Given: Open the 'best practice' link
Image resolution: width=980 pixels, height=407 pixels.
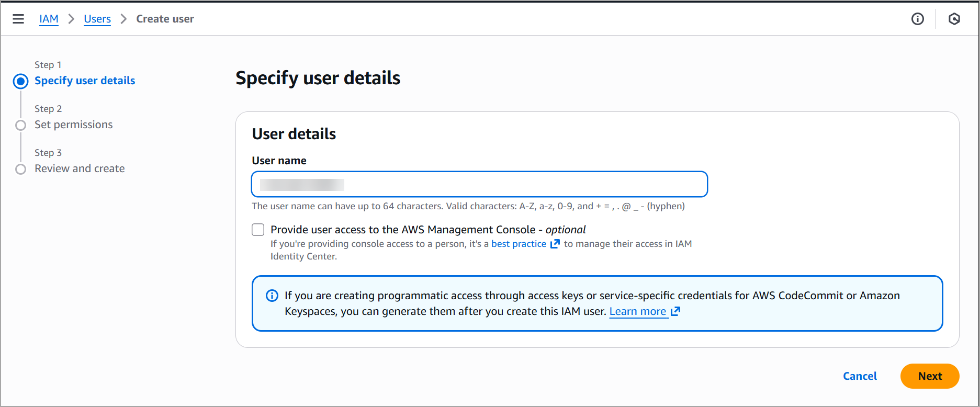Looking at the screenshot, I should 518,243.
